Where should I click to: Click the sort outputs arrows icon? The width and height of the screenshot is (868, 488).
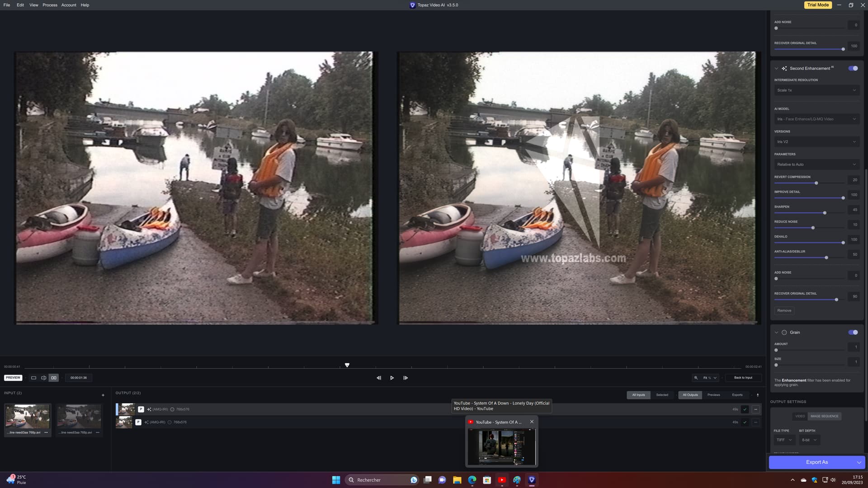(758, 395)
